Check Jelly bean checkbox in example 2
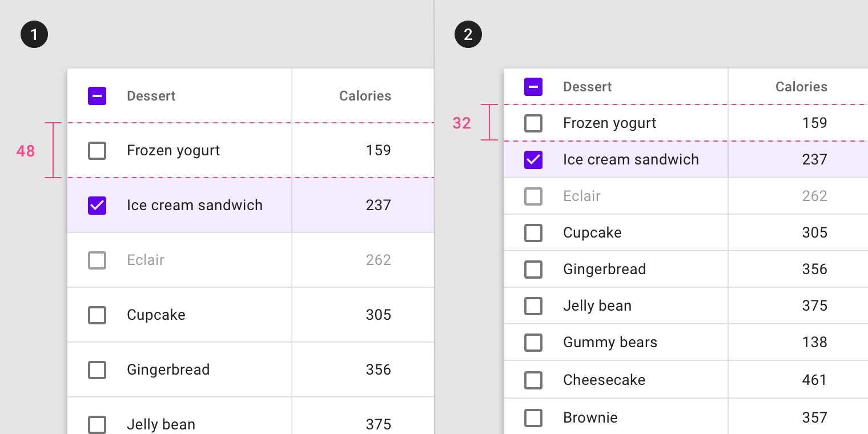The width and height of the screenshot is (868, 434). click(533, 306)
